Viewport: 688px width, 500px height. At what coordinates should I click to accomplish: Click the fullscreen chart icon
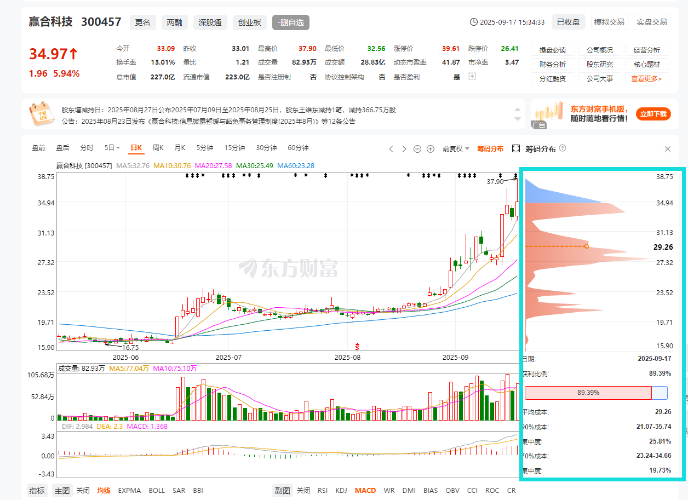(516, 149)
